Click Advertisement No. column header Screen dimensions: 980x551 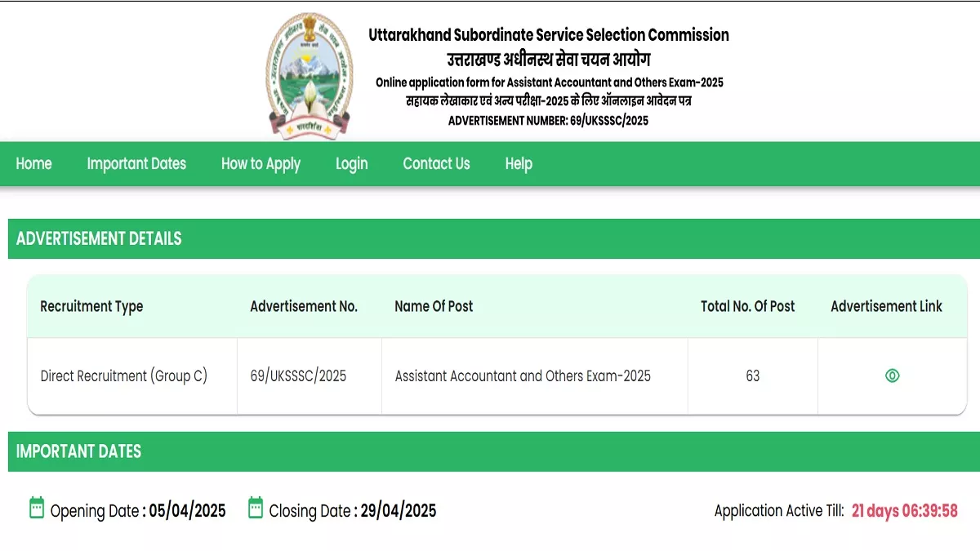[x=304, y=306]
